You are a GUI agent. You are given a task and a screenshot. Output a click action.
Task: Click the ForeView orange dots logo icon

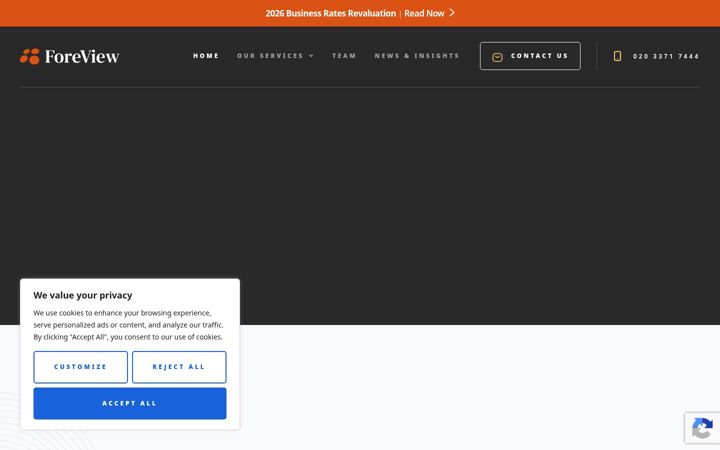tap(30, 56)
